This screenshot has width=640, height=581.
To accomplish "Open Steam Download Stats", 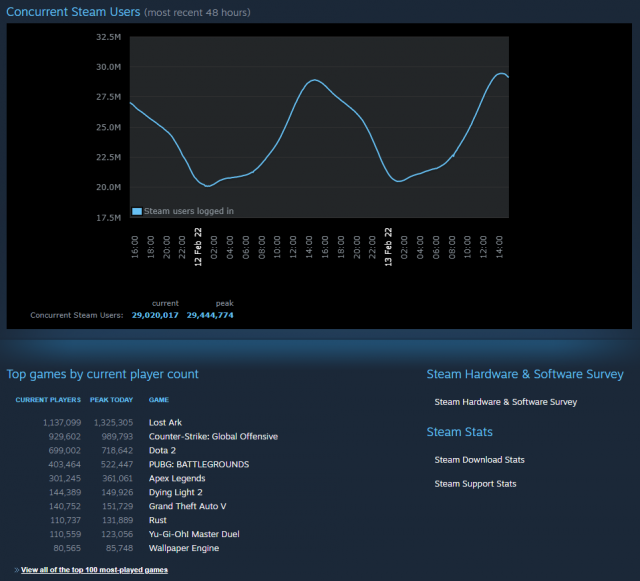I will click(x=479, y=460).
